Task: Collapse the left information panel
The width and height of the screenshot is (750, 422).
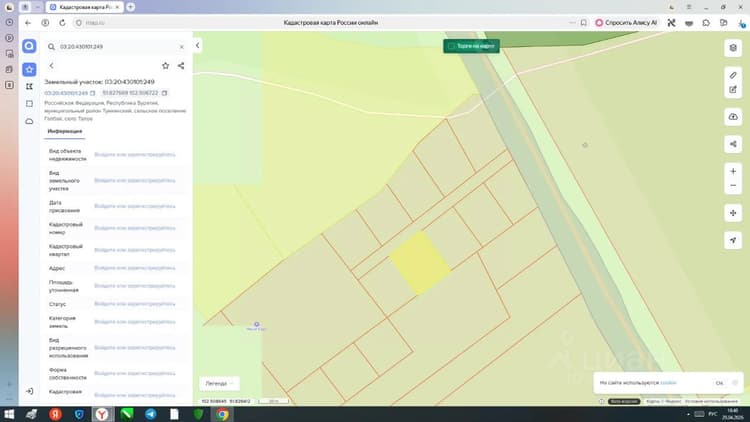Action: pyautogui.click(x=198, y=45)
